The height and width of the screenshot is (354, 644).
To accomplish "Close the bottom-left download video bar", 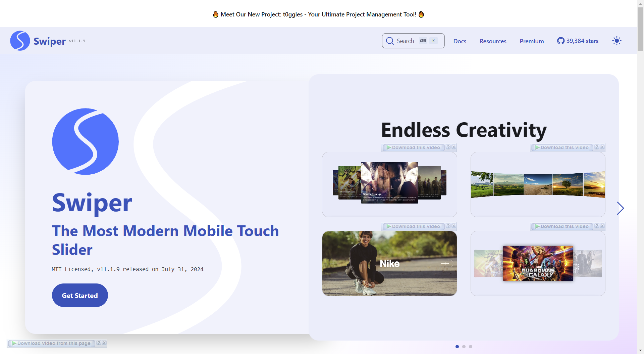I will 104,343.
